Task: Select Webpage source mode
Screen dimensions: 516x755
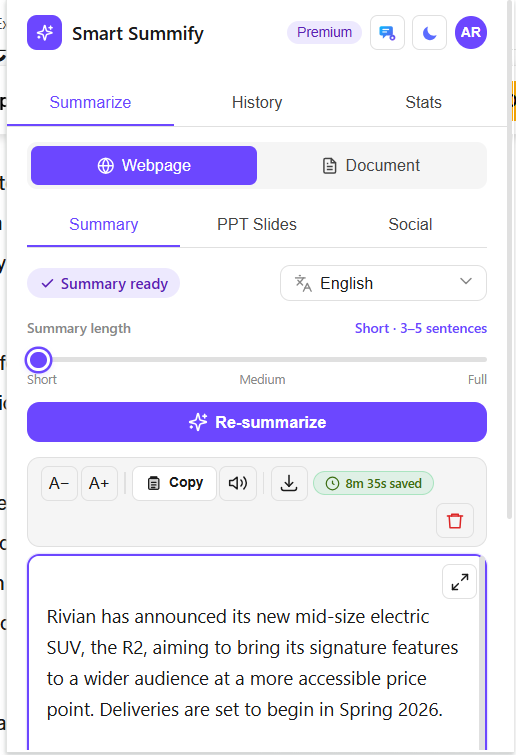Action: [x=144, y=166]
